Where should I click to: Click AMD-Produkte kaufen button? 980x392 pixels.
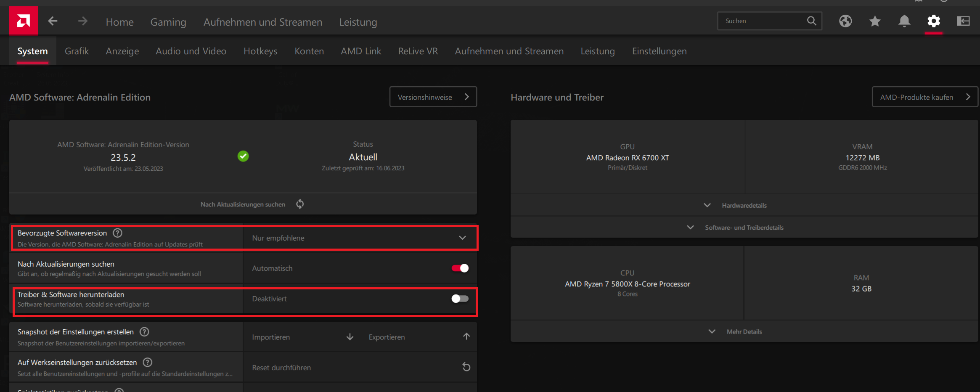click(x=925, y=97)
